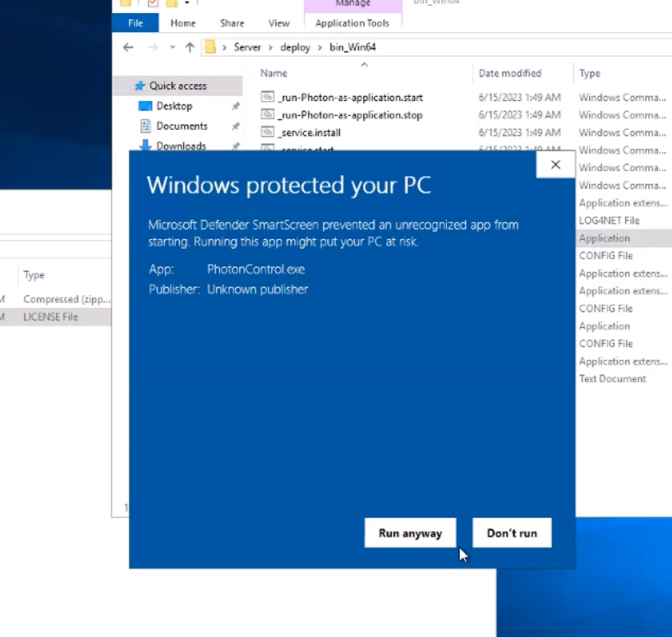Select _run-Photon-as-application.start file
The image size is (672, 637).
(351, 98)
